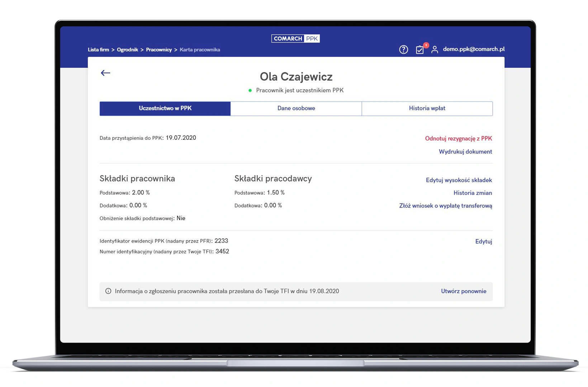Click the user profile icon
Screen dimensions: 588x387
point(435,49)
